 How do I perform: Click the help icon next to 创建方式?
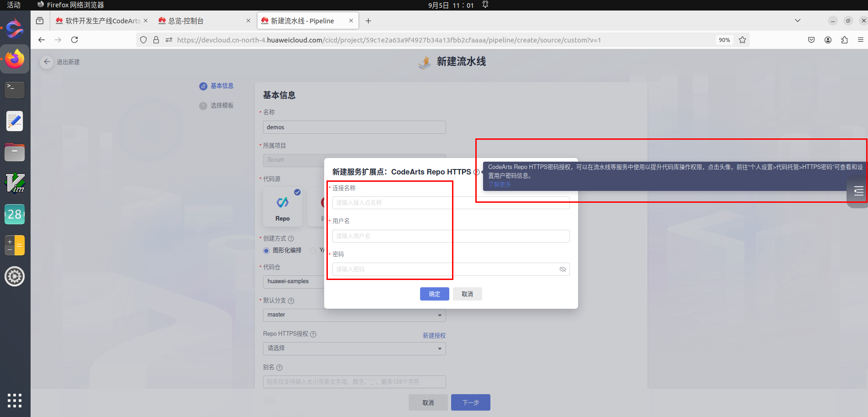click(291, 238)
